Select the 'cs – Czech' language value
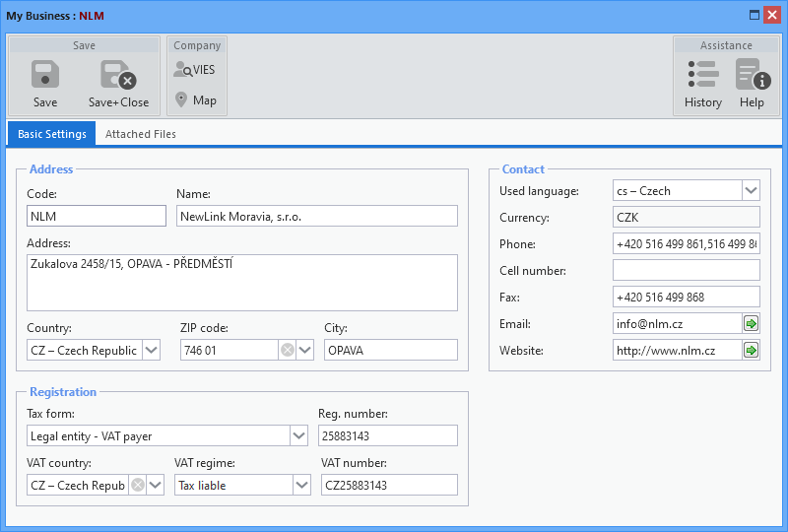The image size is (788, 532). [x=678, y=190]
